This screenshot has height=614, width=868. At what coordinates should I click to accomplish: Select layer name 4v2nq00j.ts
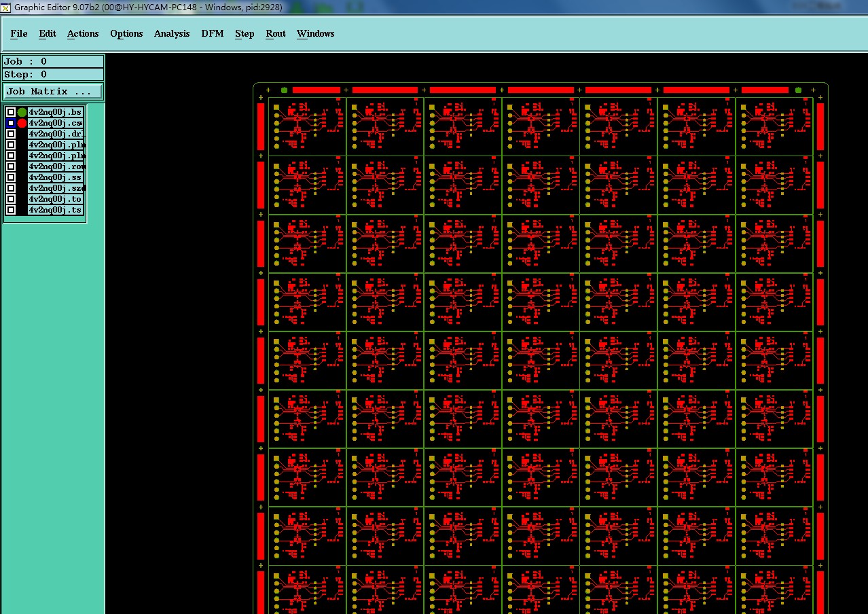tap(55, 210)
